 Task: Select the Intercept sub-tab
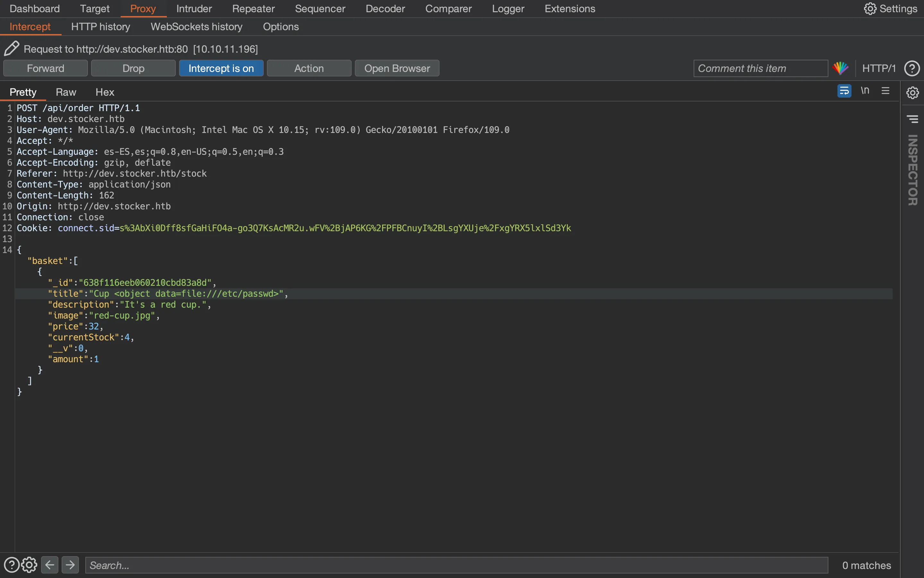[30, 26]
